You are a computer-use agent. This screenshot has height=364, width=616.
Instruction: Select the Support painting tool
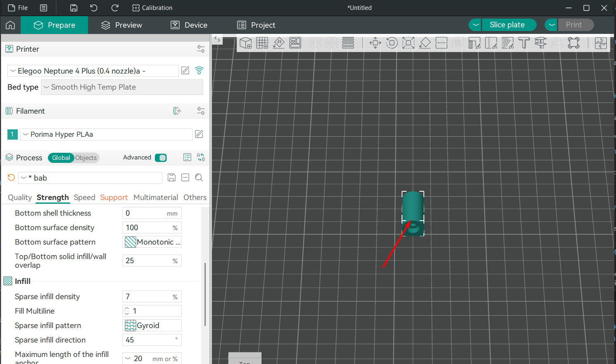click(x=474, y=43)
